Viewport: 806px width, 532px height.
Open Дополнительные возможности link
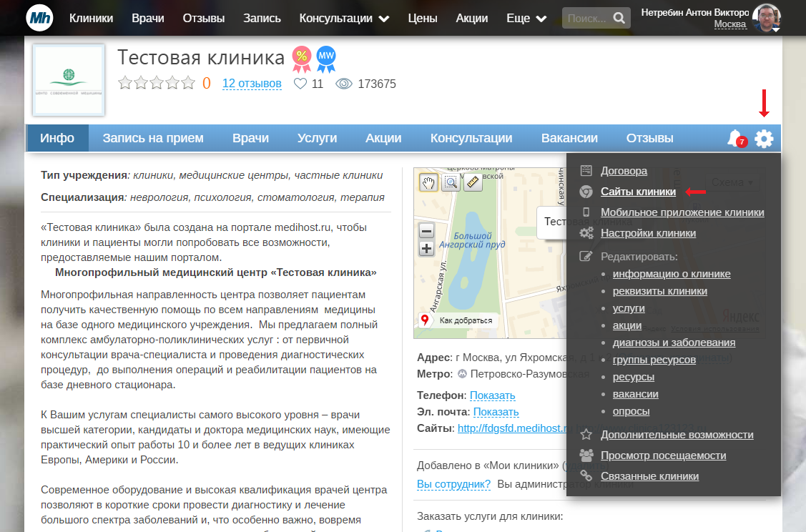click(x=677, y=435)
